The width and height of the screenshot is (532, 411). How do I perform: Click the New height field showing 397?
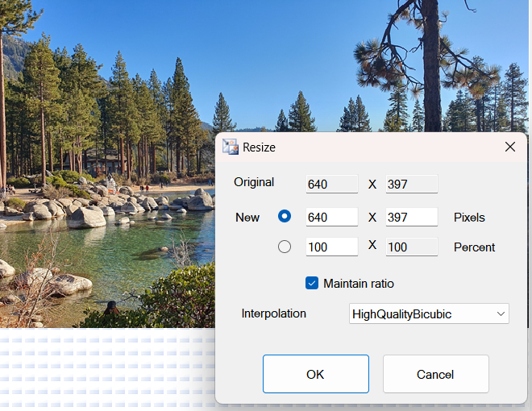coord(412,217)
